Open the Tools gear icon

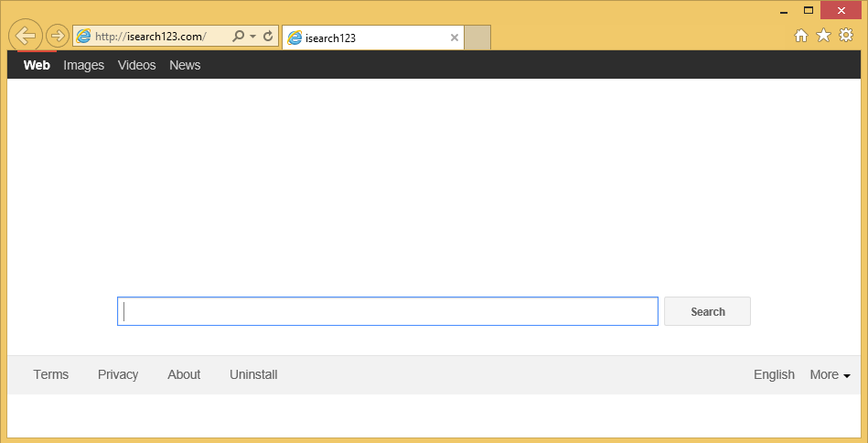[x=846, y=36]
